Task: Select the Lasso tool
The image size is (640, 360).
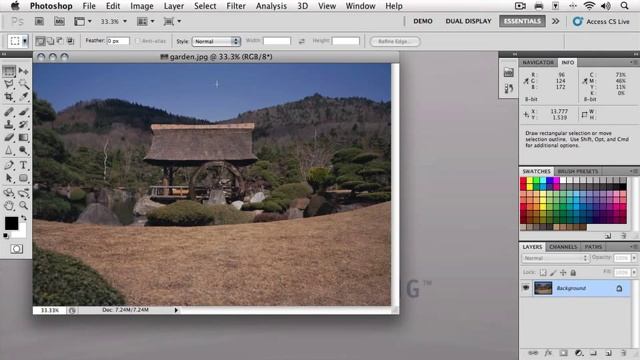Action: 9,84
